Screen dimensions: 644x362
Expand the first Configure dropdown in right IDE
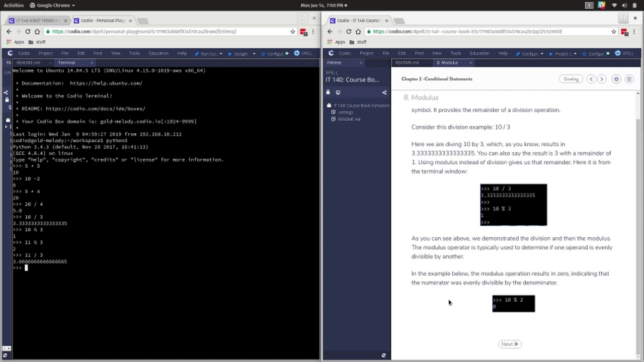542,54
